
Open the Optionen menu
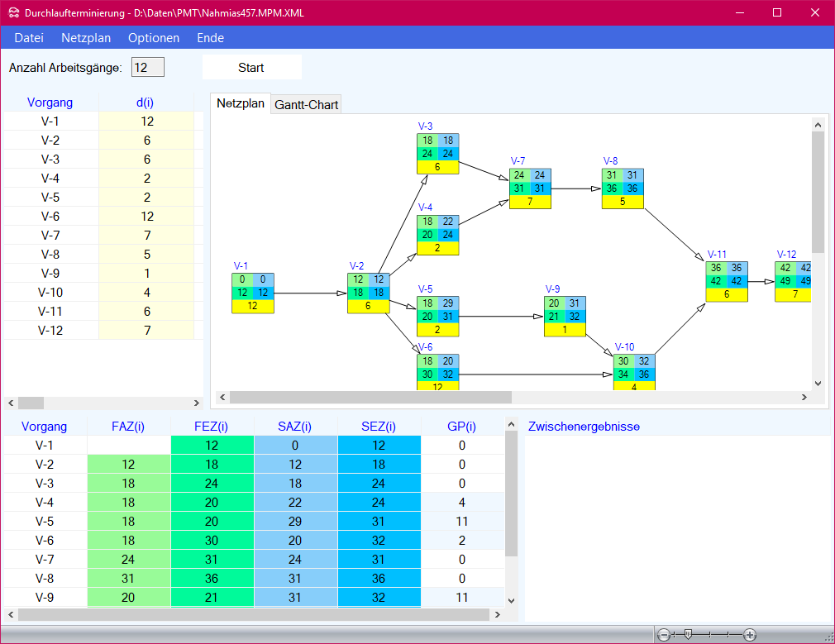tap(154, 38)
